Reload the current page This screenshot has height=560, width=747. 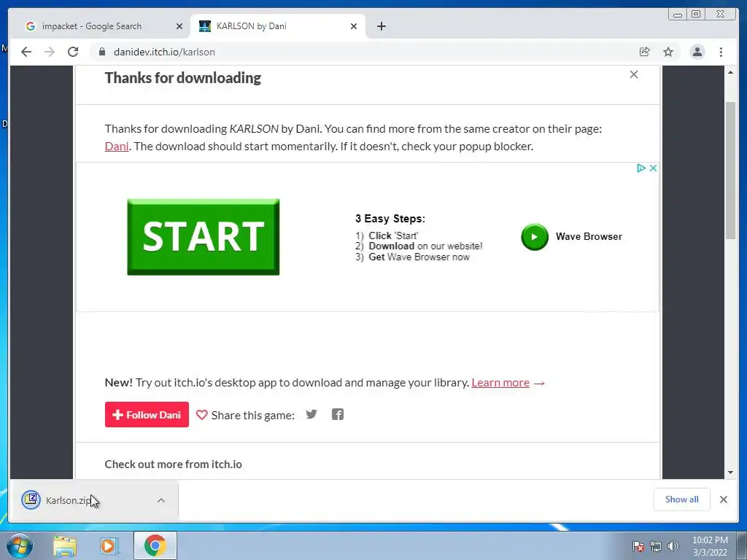pos(73,52)
